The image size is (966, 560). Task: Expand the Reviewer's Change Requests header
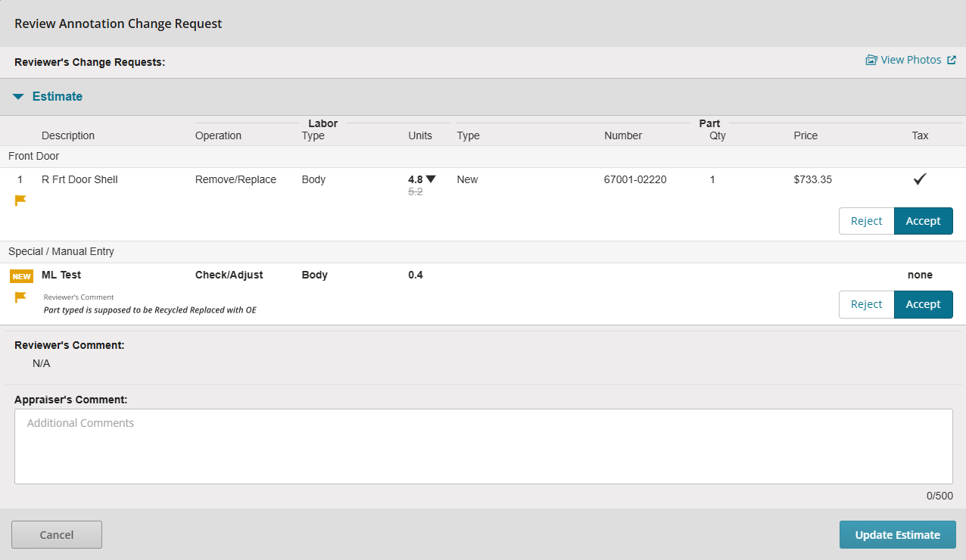coord(89,62)
